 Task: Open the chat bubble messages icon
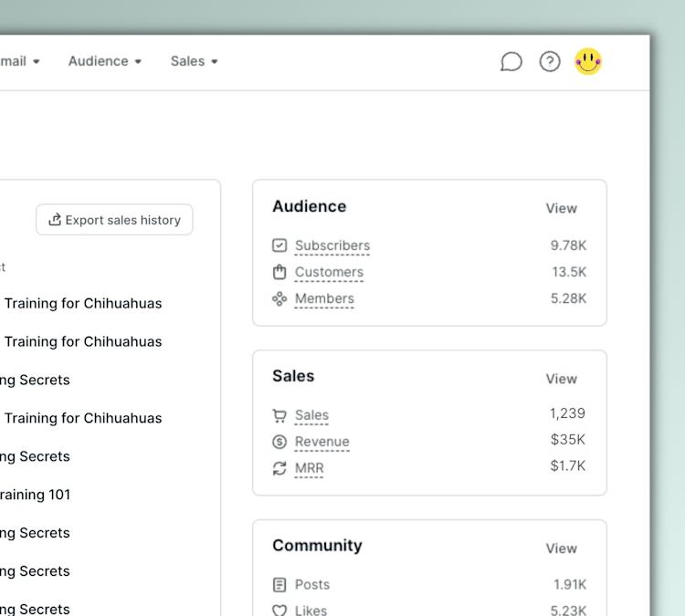point(511,61)
